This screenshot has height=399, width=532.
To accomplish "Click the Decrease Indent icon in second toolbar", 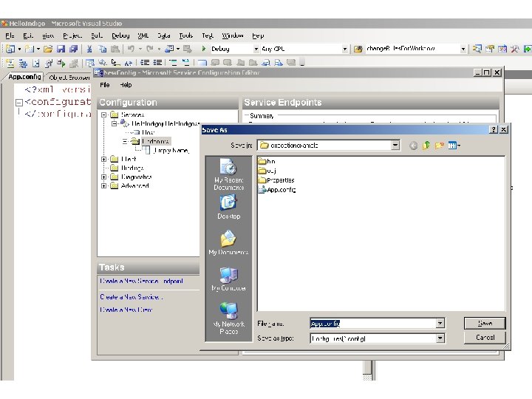I will click(145, 62).
